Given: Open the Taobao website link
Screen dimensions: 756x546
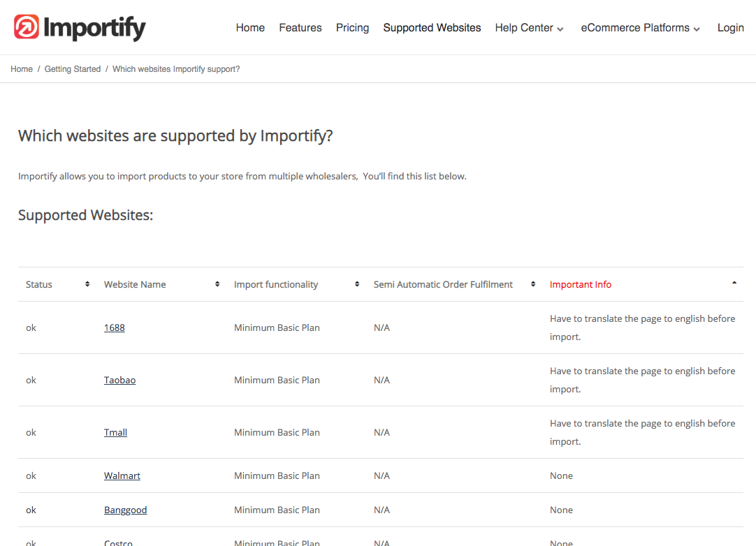Looking at the screenshot, I should 119,380.
